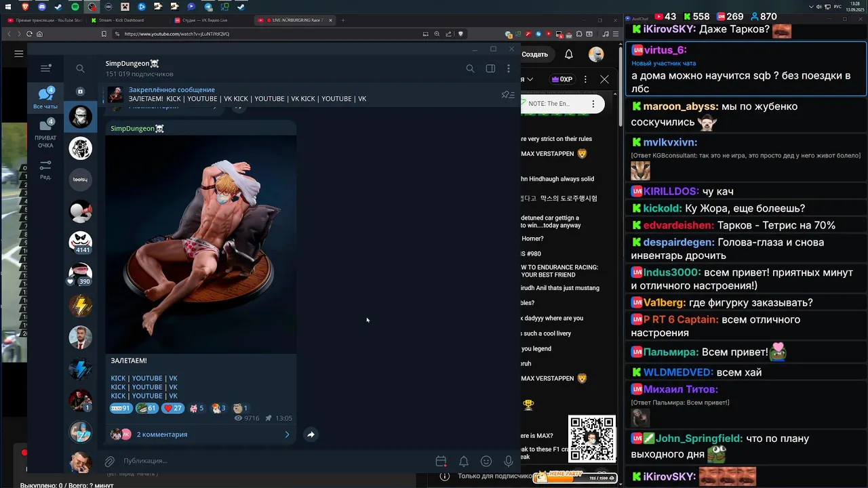868x488 pixels.
Task: Select the 0XP chip in live chat
Action: point(562,79)
